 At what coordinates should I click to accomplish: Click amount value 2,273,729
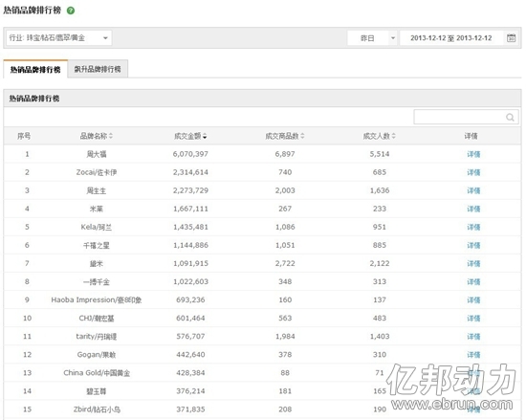[x=190, y=190]
